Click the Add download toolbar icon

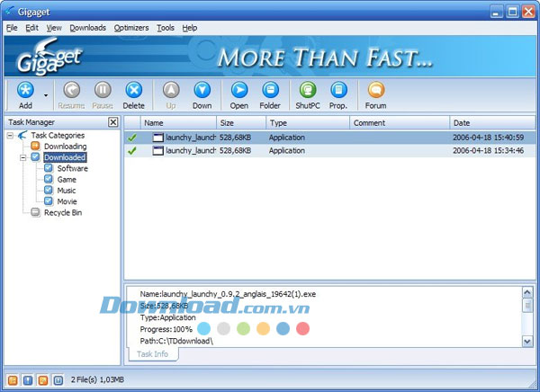(x=25, y=90)
